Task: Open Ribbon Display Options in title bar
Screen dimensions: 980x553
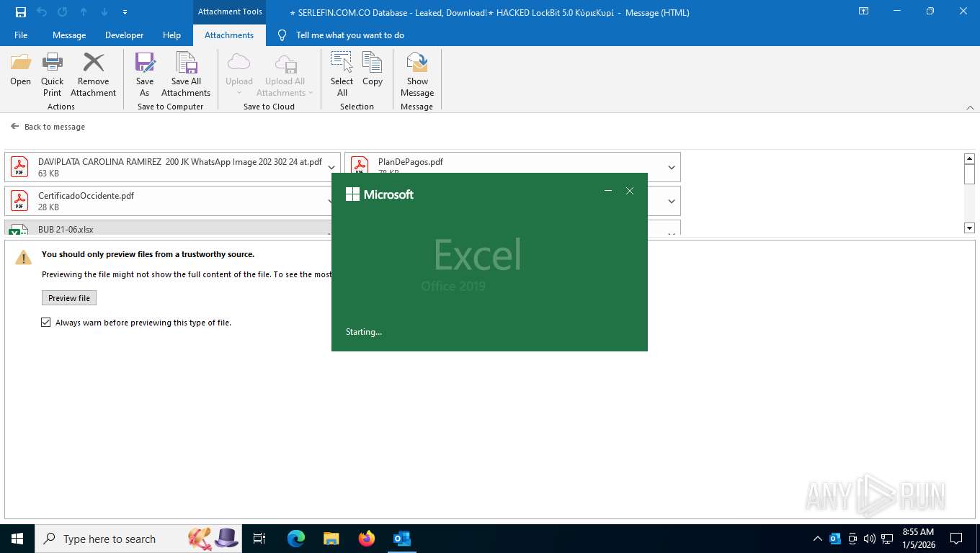Action: [863, 12]
